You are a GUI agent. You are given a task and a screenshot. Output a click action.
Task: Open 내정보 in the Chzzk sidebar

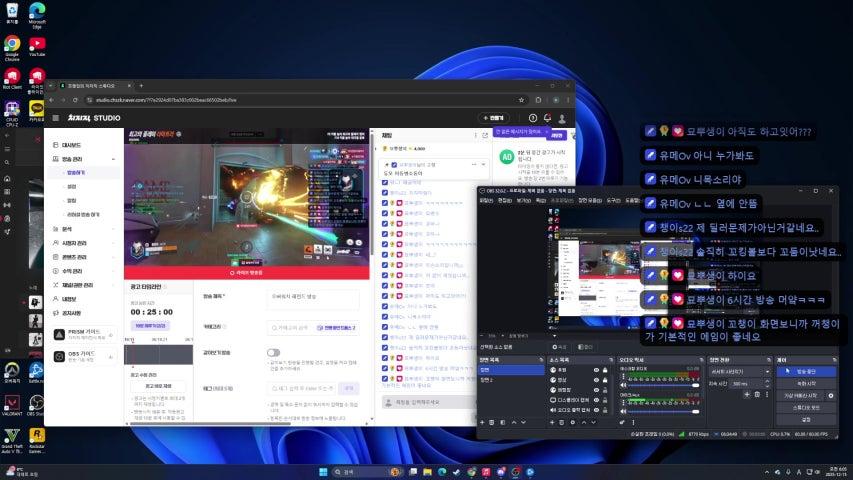coord(69,299)
